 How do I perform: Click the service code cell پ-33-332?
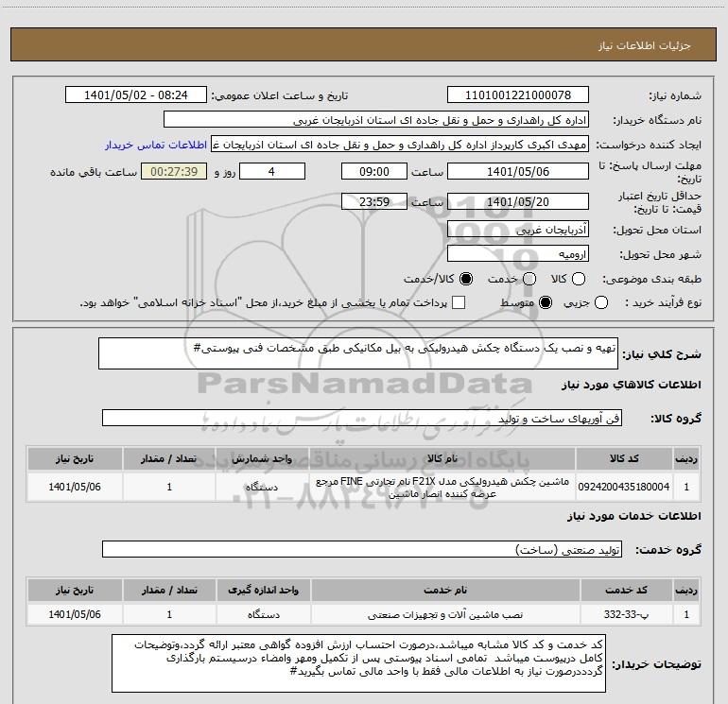[x=626, y=614]
